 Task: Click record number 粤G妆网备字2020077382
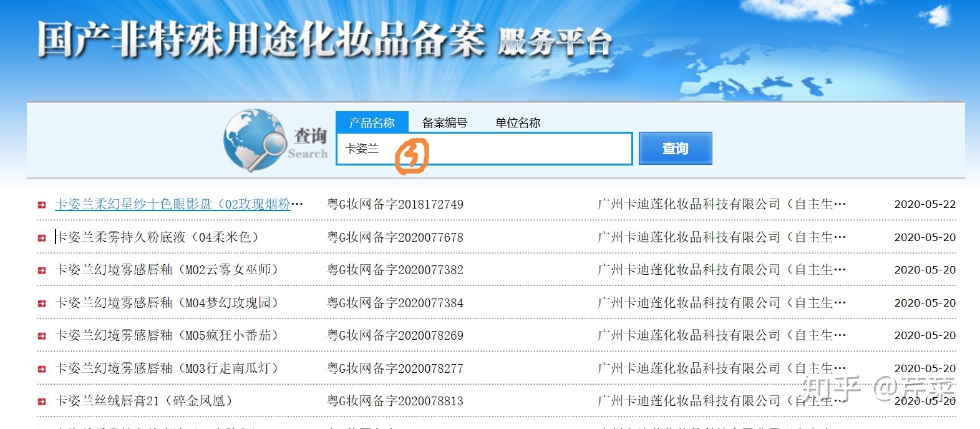click(395, 270)
